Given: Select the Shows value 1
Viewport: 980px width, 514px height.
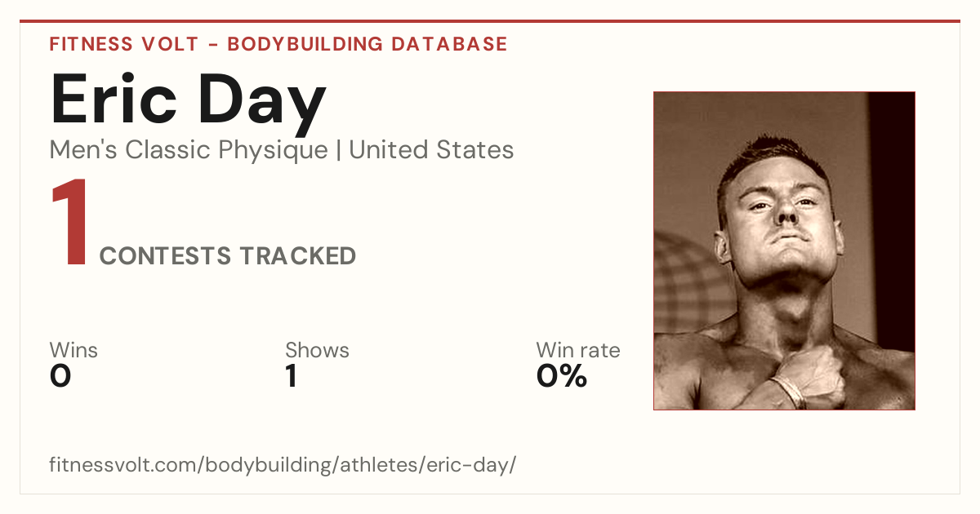Looking at the screenshot, I should (x=291, y=376).
